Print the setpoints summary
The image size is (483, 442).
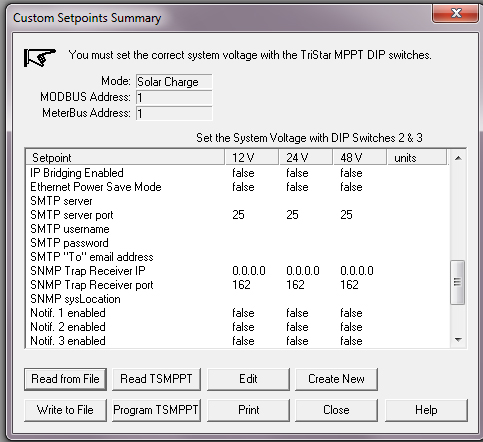pos(248,410)
